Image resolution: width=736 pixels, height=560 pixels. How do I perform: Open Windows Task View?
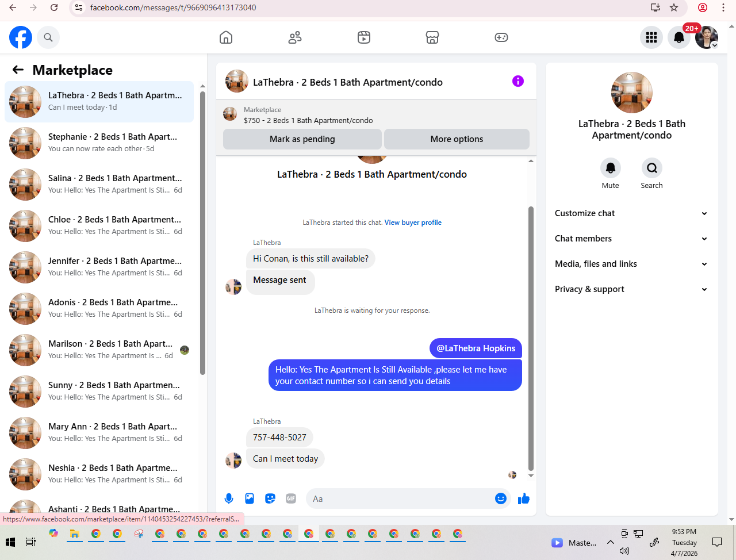(x=31, y=542)
